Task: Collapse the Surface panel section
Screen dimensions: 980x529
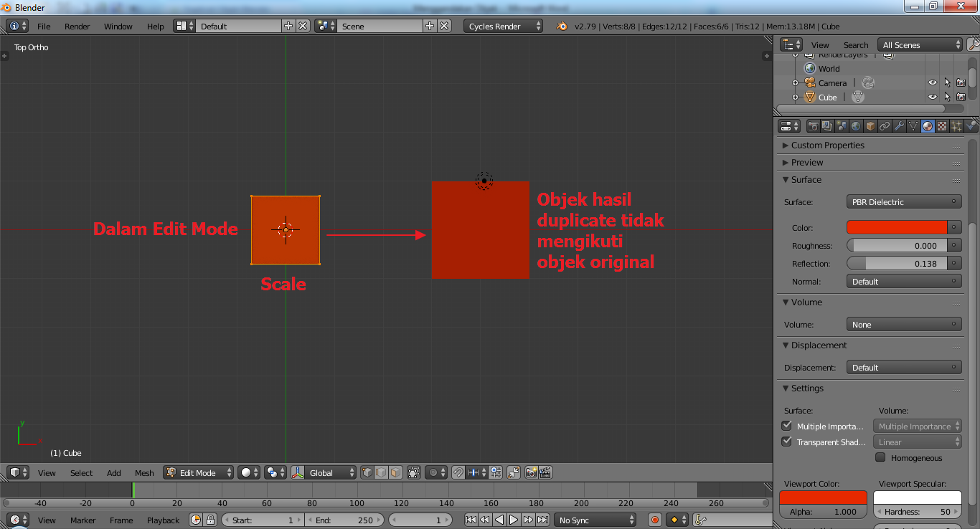Action: click(785, 180)
